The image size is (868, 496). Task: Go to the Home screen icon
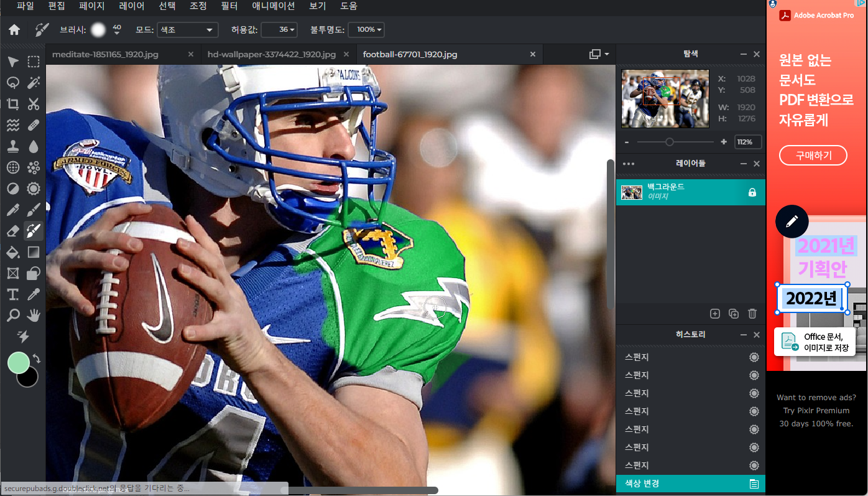14,29
